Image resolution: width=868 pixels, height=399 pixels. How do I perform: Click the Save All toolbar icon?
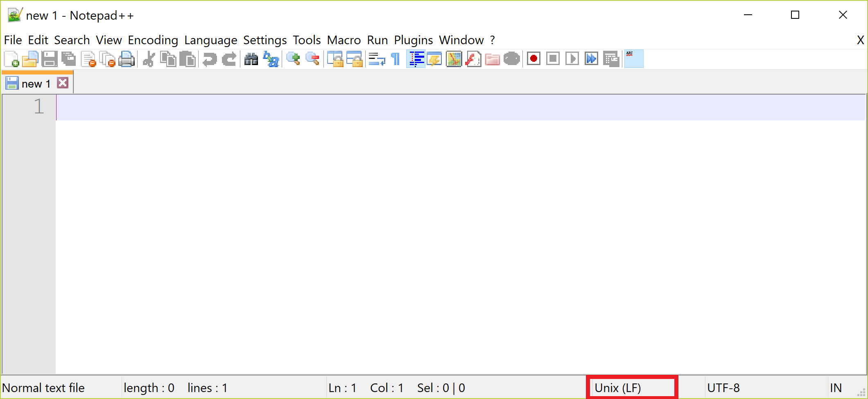[69, 59]
